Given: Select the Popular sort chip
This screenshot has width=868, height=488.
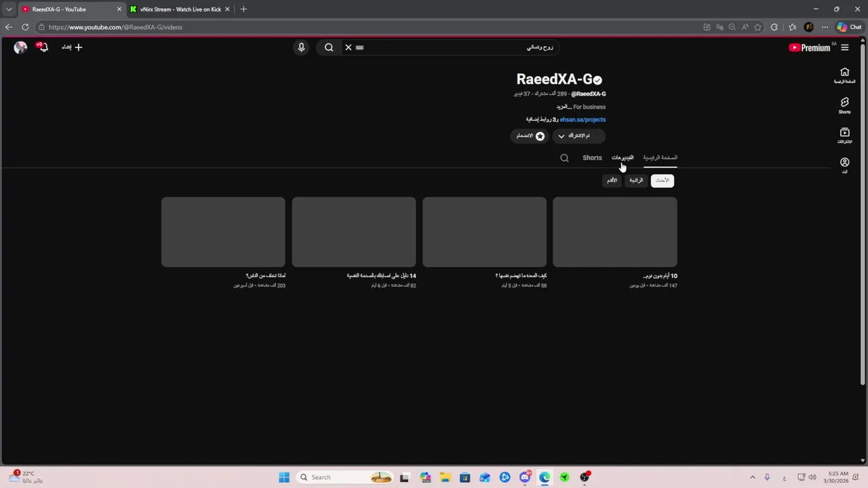Looking at the screenshot, I should point(636,180).
